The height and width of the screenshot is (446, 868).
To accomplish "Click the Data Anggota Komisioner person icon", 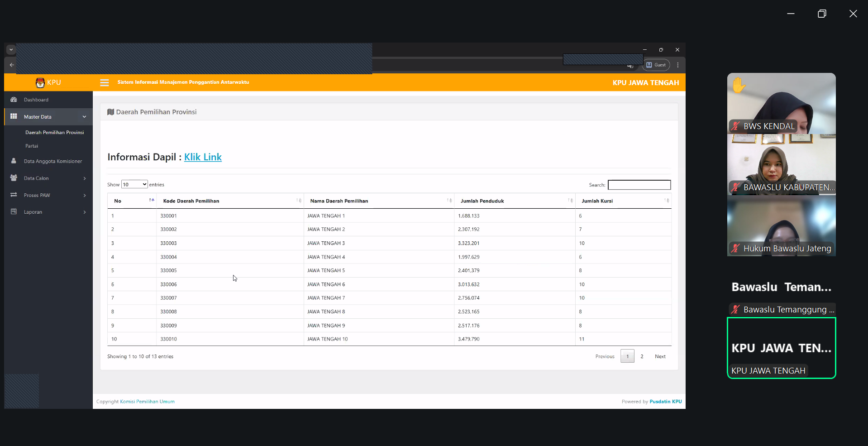I will coord(14,161).
